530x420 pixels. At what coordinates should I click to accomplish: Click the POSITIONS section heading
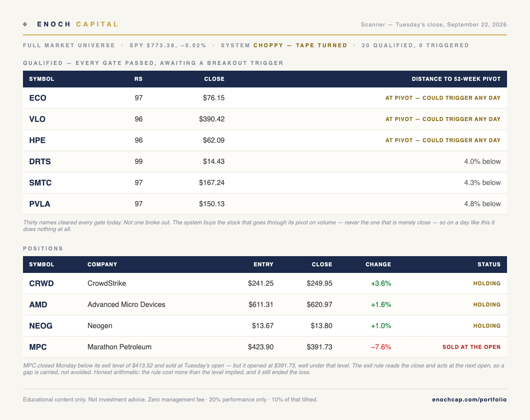pos(43,249)
